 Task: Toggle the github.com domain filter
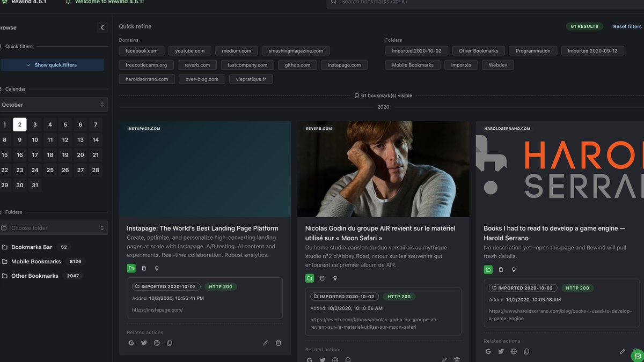tap(297, 65)
